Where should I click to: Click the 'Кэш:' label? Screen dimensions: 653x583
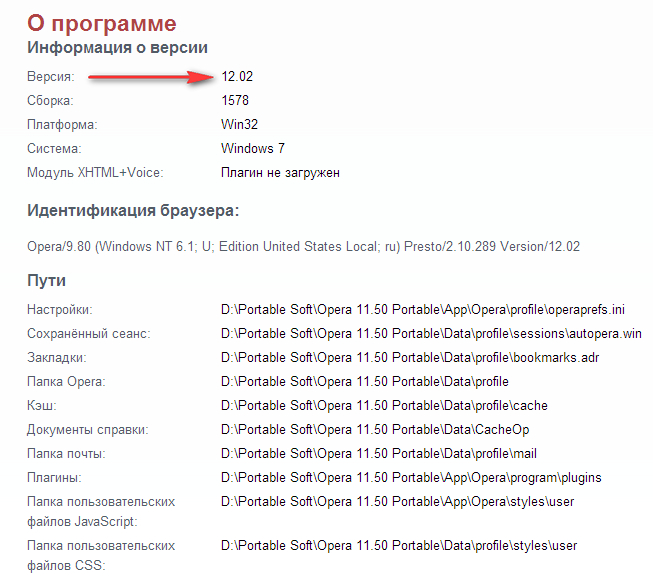42,406
